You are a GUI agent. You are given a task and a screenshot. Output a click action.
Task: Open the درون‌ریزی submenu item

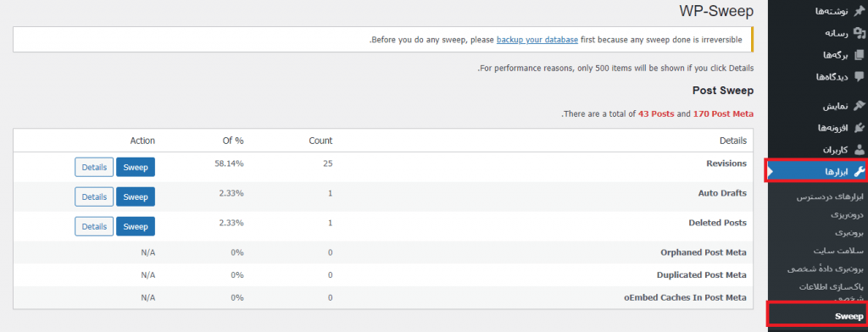click(x=847, y=215)
